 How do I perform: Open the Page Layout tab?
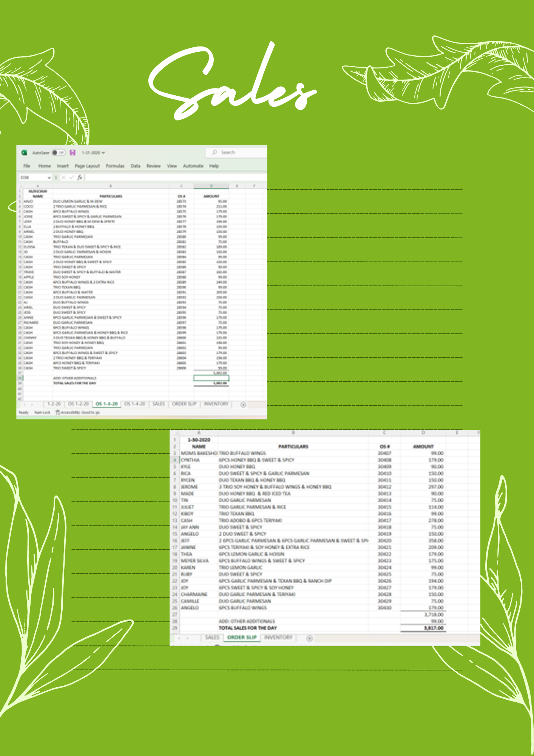tap(87, 166)
